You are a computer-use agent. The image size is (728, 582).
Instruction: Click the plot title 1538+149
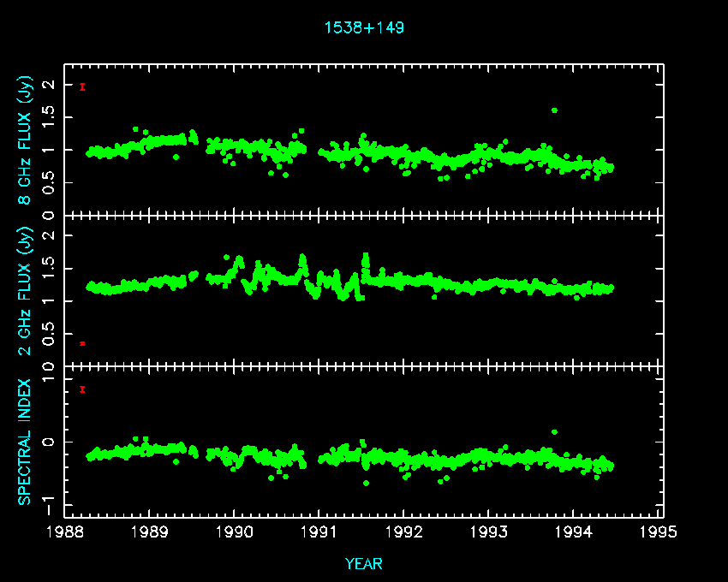point(364,27)
